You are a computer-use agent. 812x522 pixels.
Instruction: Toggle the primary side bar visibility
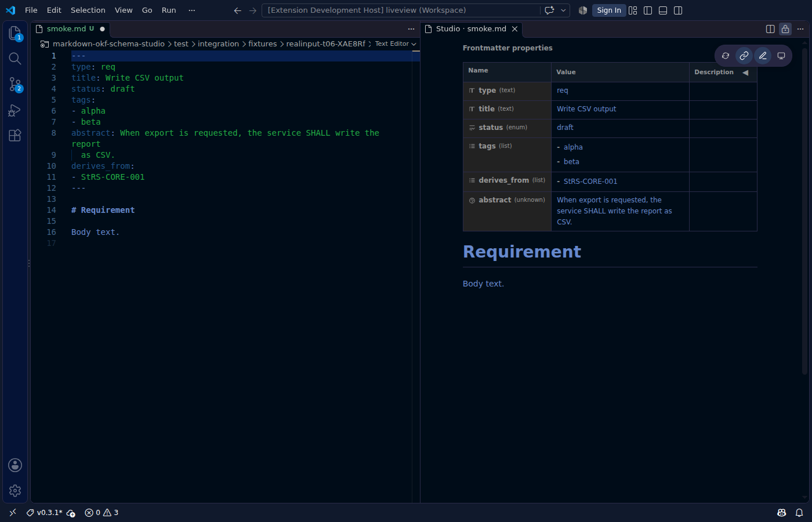point(648,10)
